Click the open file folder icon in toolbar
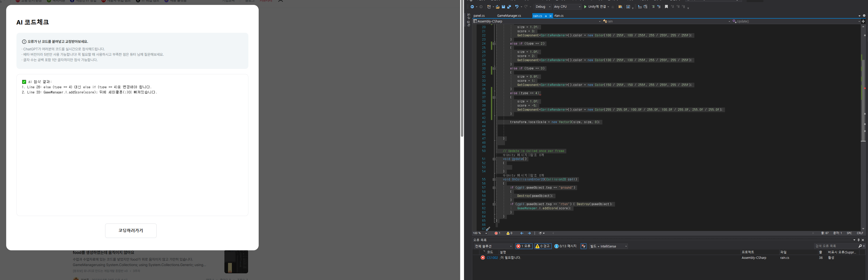The height and width of the screenshot is (280, 868). point(498,7)
